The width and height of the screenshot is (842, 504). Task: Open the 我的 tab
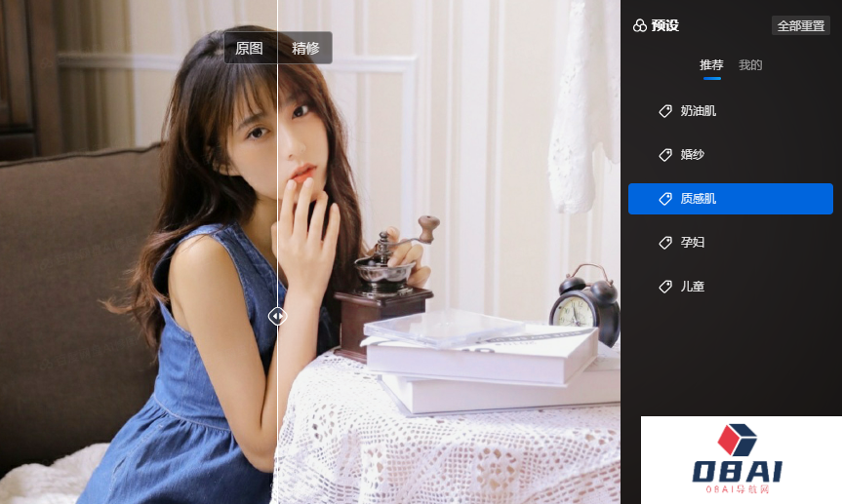(x=750, y=65)
